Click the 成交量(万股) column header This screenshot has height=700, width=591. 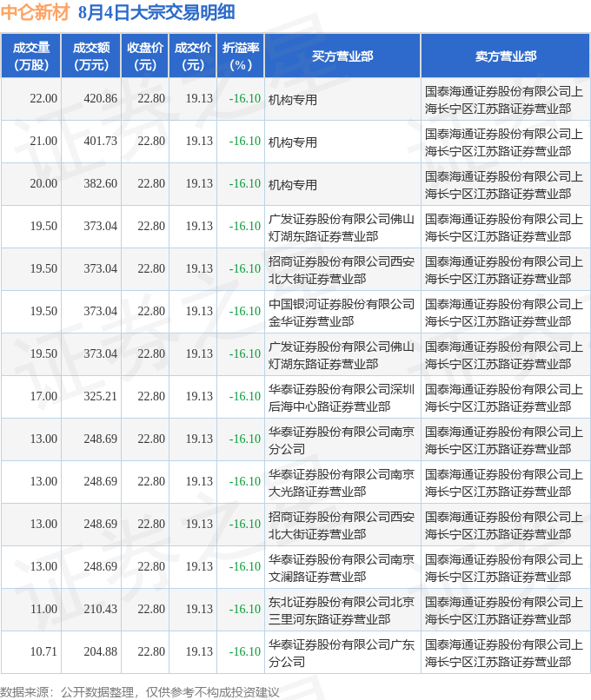[x=30, y=56]
